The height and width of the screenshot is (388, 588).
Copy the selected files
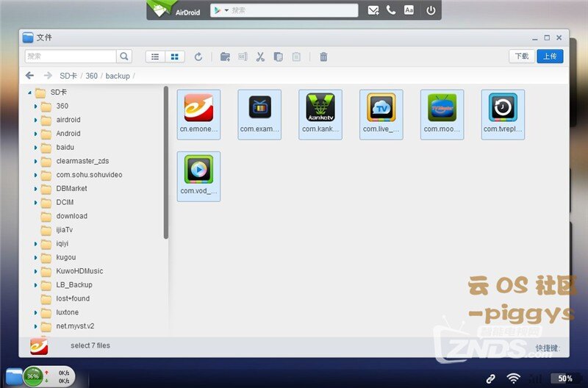[x=279, y=57]
